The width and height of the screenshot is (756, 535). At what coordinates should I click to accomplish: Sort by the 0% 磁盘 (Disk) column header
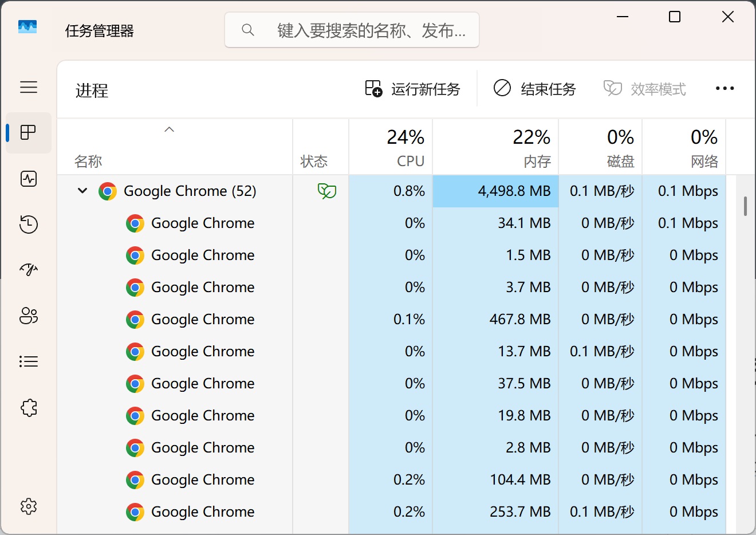(x=600, y=147)
